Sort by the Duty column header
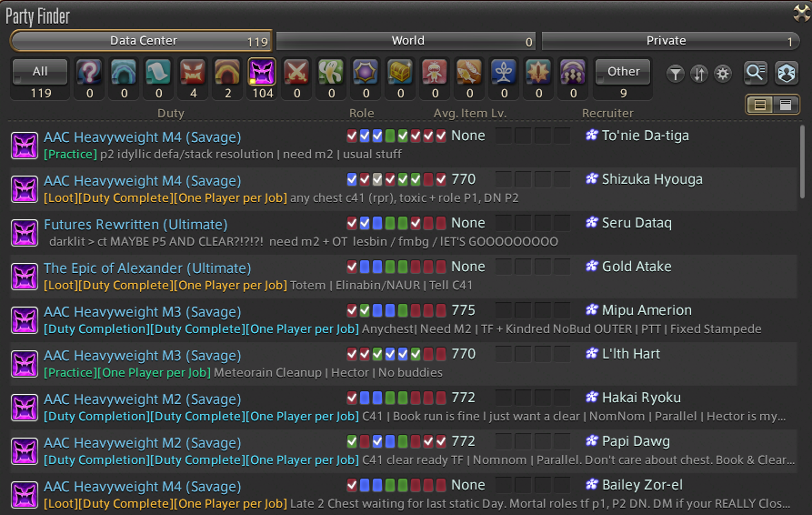This screenshot has height=515, width=812. 171,113
